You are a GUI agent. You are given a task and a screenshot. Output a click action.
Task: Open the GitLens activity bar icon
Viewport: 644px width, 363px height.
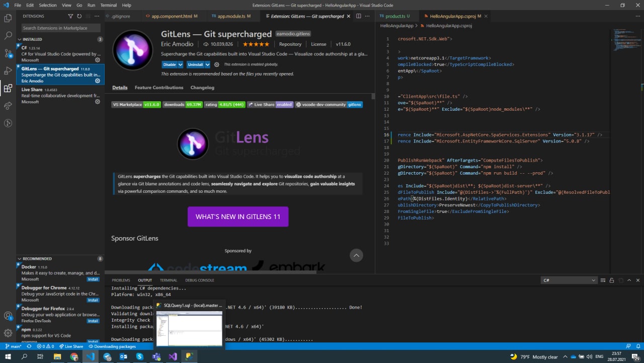tap(8, 123)
